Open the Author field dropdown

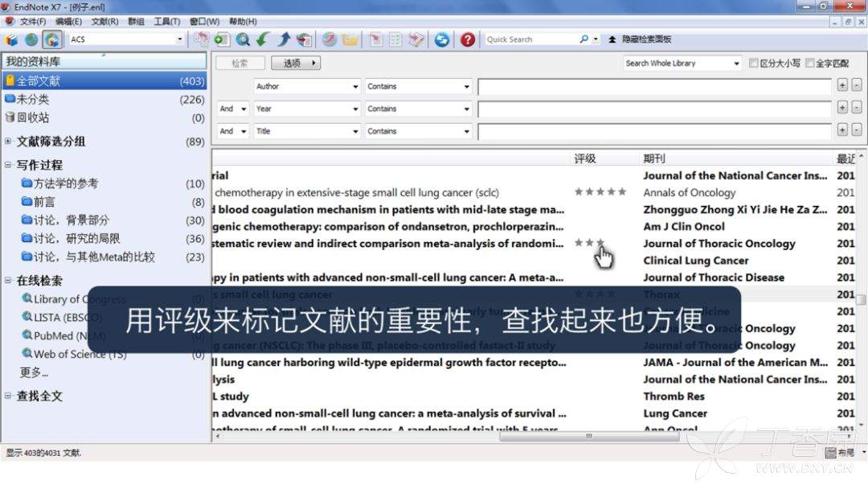coord(355,86)
